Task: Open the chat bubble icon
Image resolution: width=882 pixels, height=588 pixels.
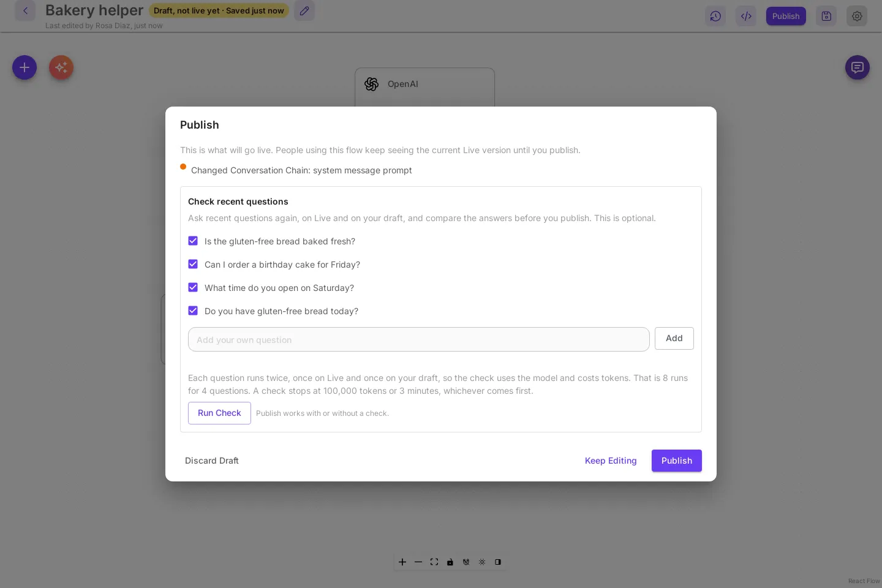Action: pos(858,67)
